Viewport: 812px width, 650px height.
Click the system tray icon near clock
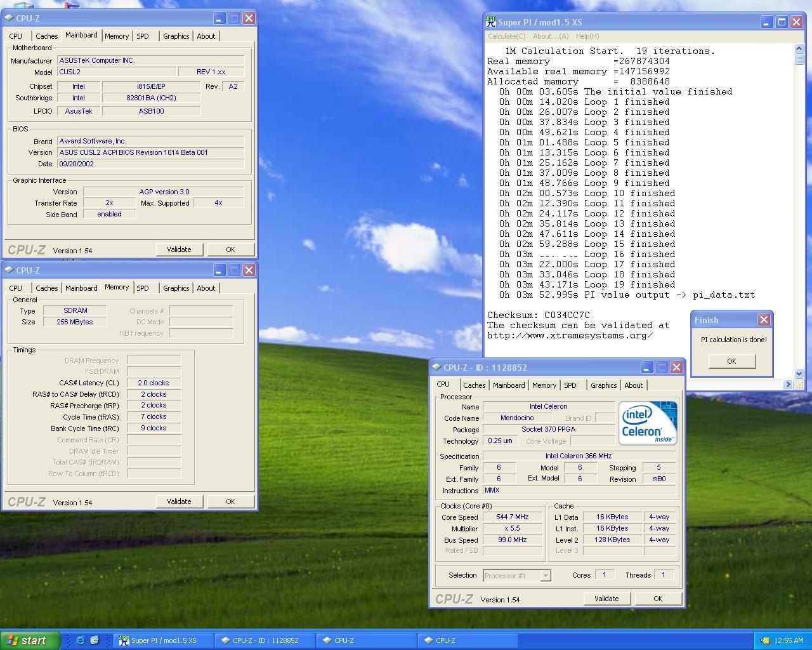pyautogui.click(x=765, y=640)
